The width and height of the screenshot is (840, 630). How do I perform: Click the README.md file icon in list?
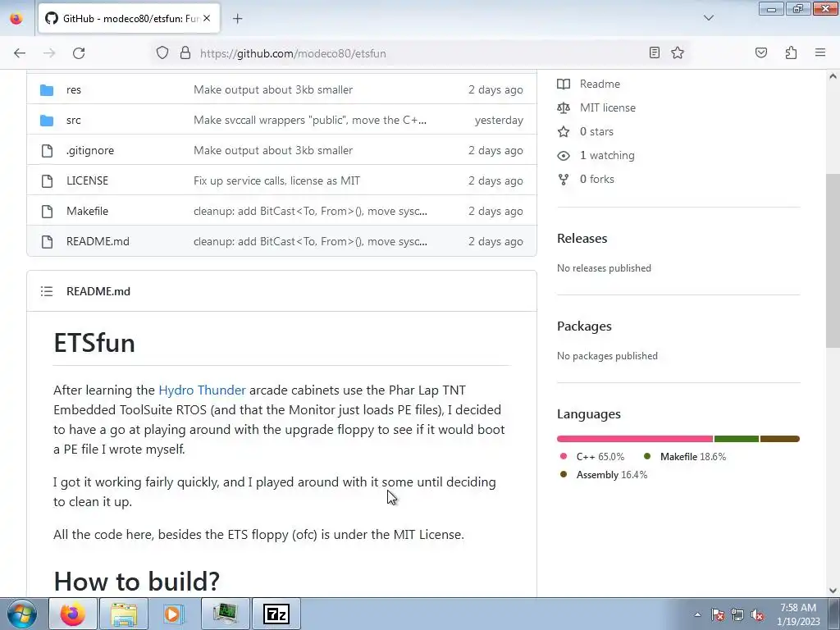click(x=47, y=242)
